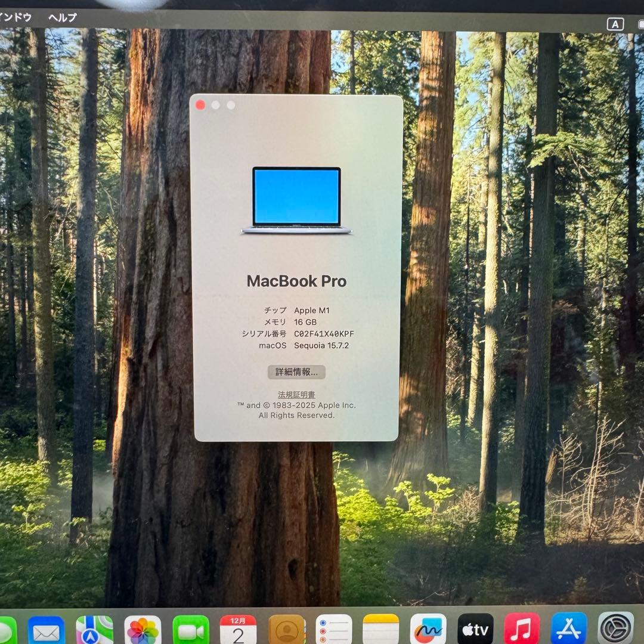This screenshot has height=644, width=644.
Task: Open the Photos app
Action: 143,630
